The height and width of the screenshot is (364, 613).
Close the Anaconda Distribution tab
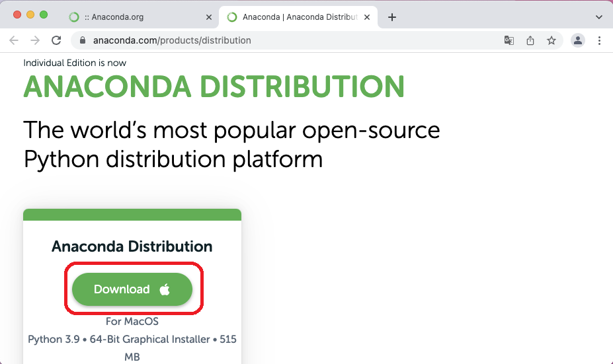click(x=367, y=17)
